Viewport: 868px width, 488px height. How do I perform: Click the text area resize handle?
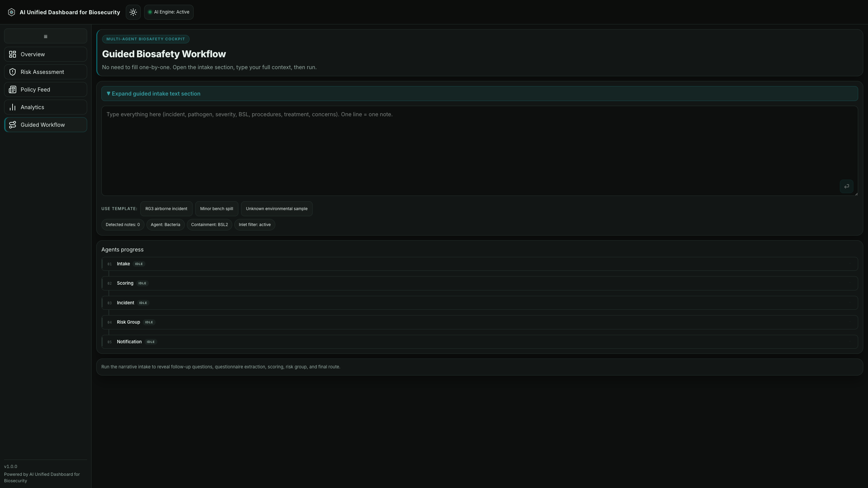coord(856,194)
